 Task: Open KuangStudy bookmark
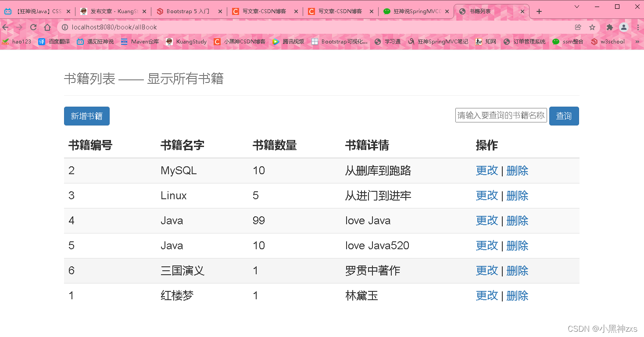tap(186, 42)
